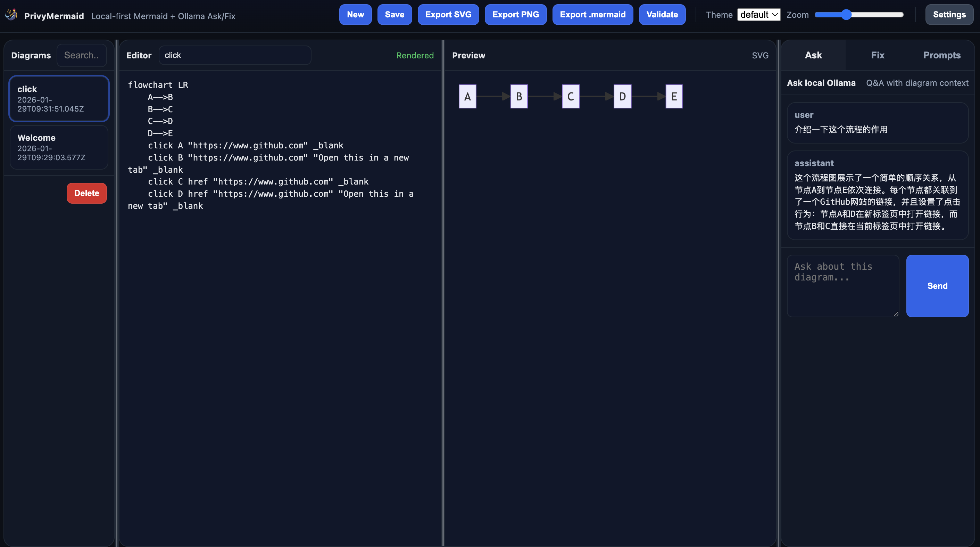
Task: Click the PrivyMermaid logo icon
Action: coord(11,15)
